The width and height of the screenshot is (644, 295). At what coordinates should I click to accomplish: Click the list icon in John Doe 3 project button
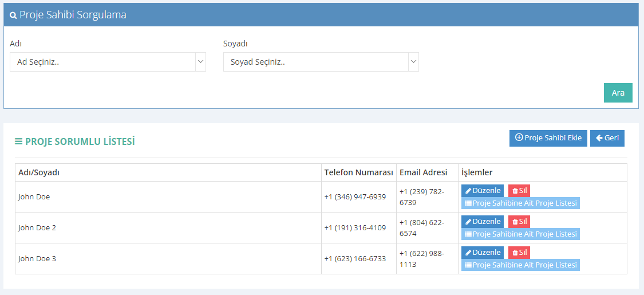click(x=468, y=265)
